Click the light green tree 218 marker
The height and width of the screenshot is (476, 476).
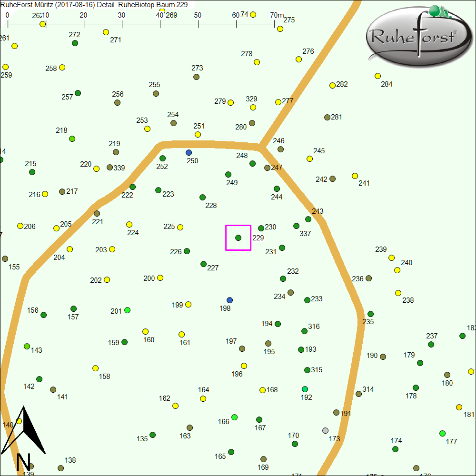pyautogui.click(x=72, y=139)
